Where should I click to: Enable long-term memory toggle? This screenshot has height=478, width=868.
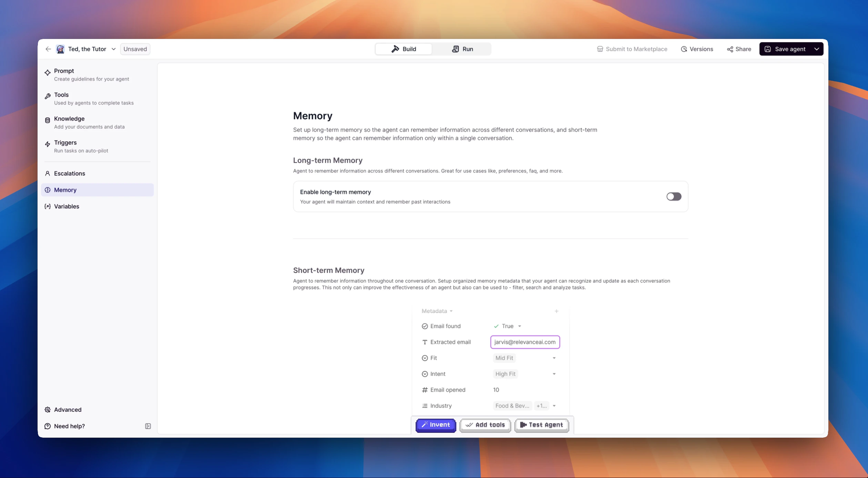click(x=674, y=197)
